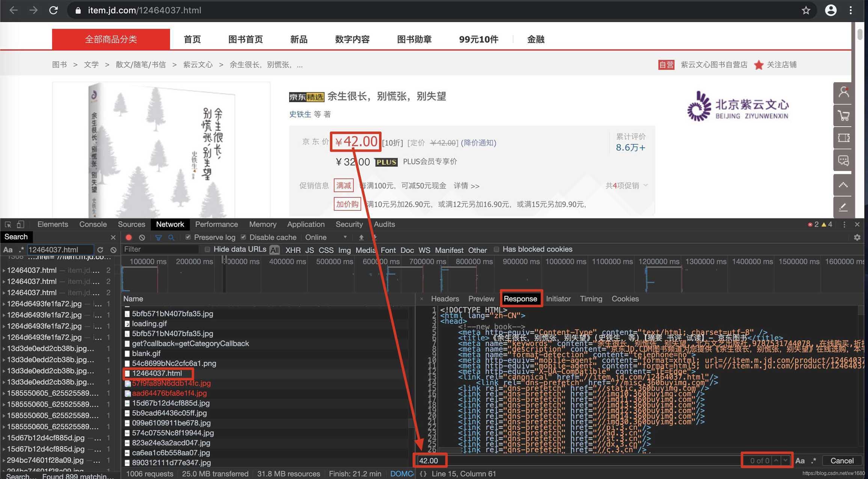Open the Preview tab of the response

481,299
